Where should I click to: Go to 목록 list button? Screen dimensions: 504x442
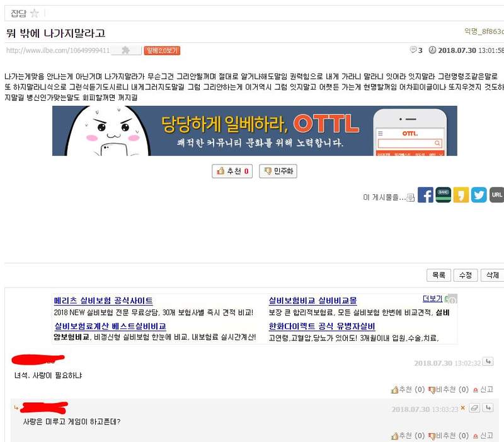tap(438, 275)
